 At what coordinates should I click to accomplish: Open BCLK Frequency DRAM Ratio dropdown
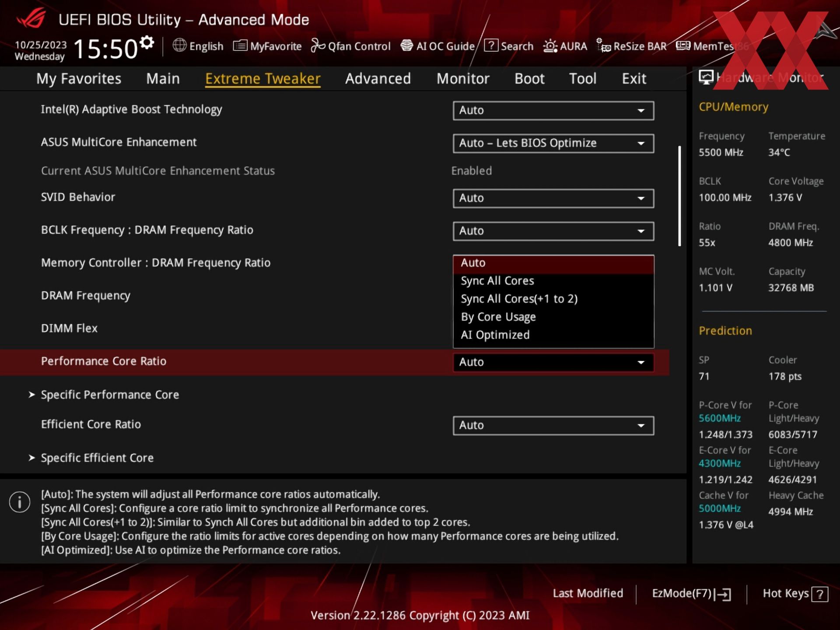coord(553,231)
